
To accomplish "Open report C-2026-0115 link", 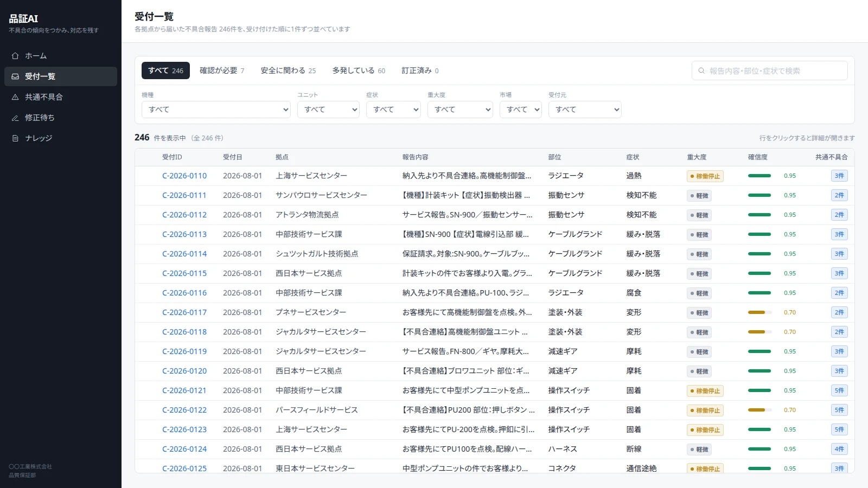I will pos(184,273).
